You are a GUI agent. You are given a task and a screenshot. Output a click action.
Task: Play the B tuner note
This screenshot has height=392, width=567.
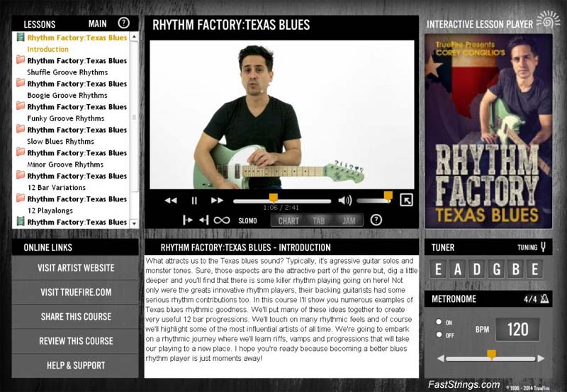pos(516,269)
